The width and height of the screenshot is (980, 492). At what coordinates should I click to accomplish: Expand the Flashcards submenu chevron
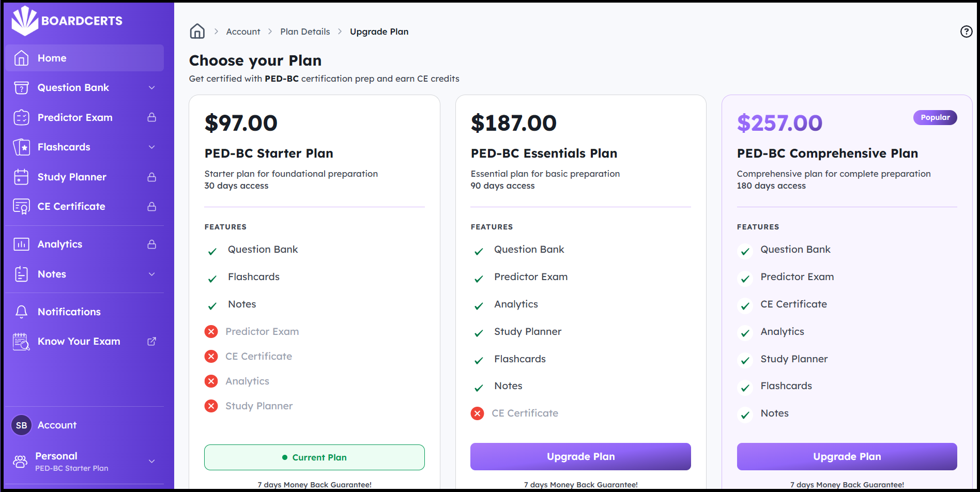pyautogui.click(x=151, y=147)
